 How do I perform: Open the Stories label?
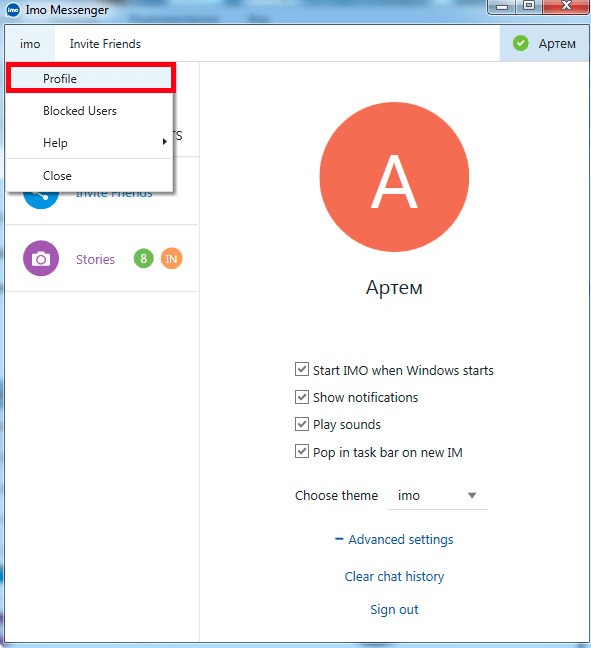95,259
